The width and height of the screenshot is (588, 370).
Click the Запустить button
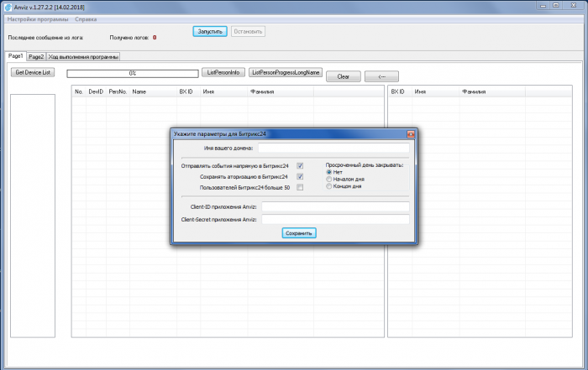(210, 31)
